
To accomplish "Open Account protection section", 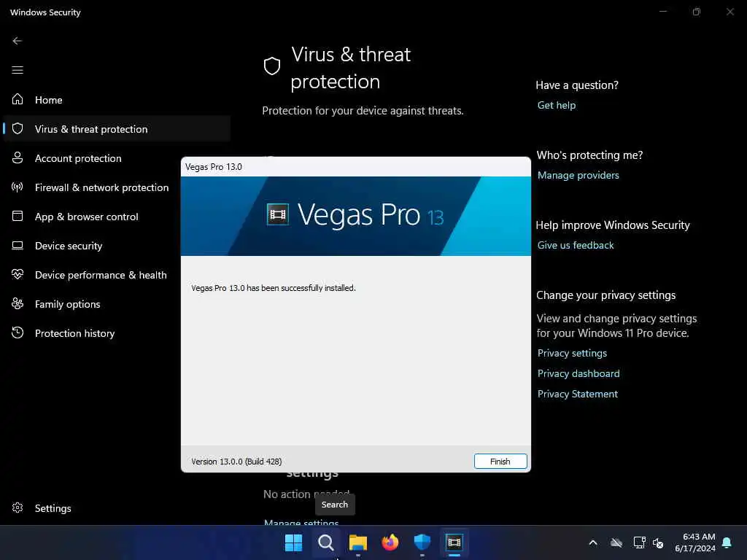I will [117, 158].
